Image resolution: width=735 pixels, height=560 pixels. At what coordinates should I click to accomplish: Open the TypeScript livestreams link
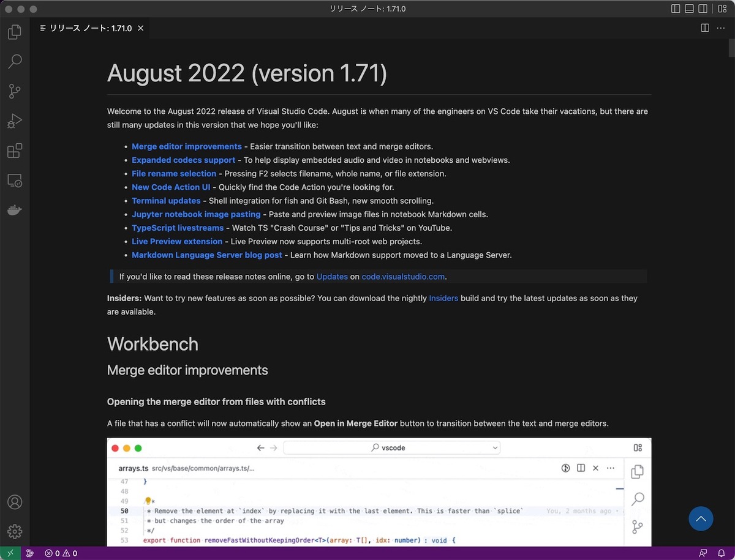pos(178,228)
